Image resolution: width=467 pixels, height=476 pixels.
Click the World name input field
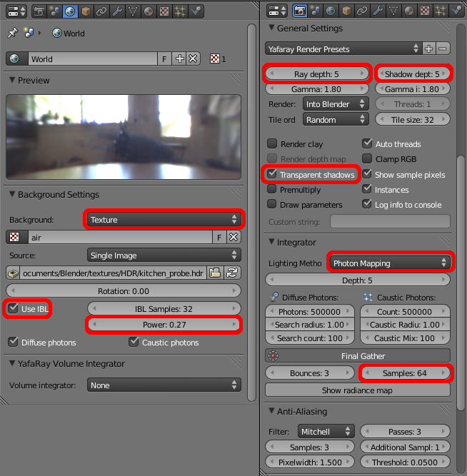point(93,59)
